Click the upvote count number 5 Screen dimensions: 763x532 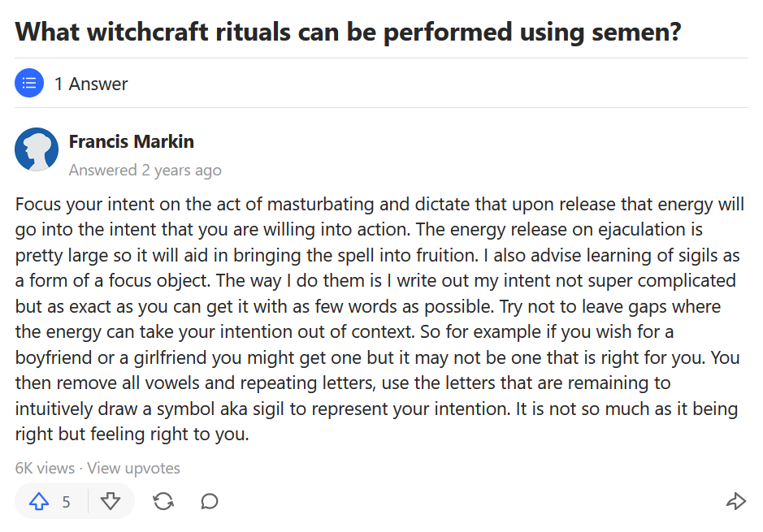[x=66, y=502]
